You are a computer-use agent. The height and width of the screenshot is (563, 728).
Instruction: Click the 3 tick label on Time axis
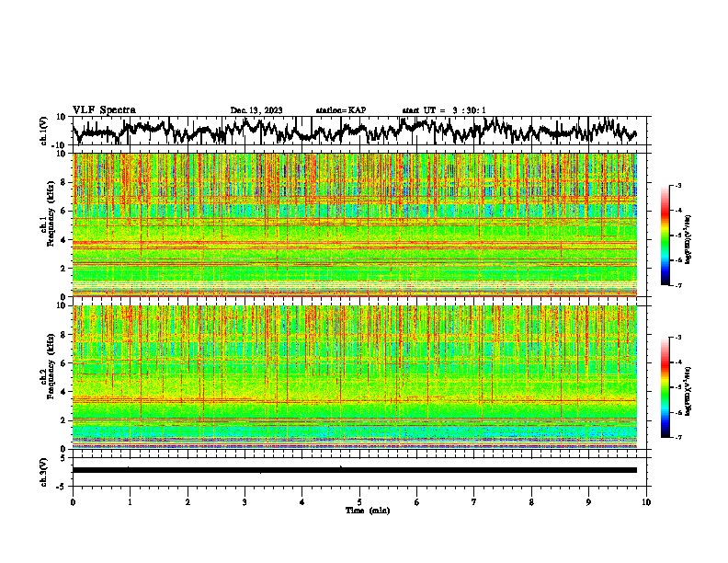pyautogui.click(x=245, y=502)
